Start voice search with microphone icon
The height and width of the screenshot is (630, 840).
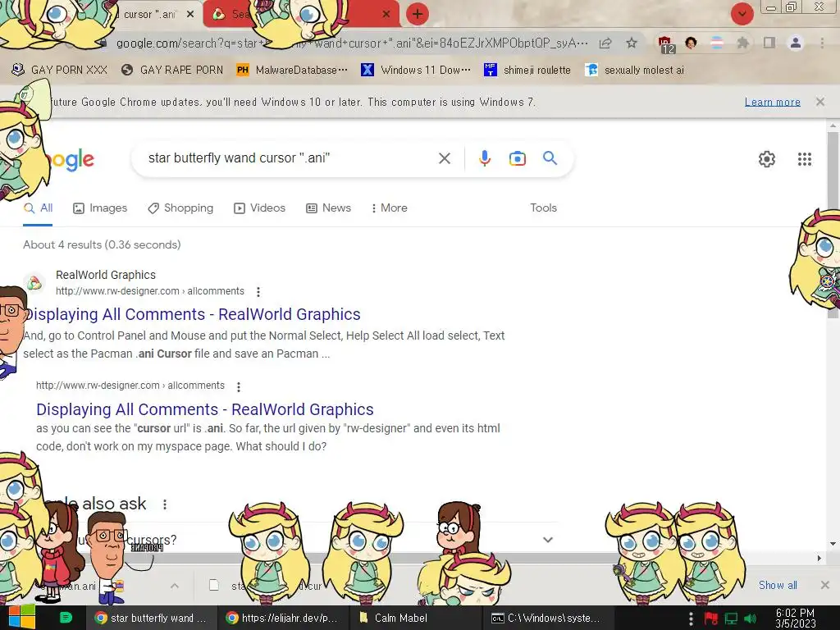point(484,158)
